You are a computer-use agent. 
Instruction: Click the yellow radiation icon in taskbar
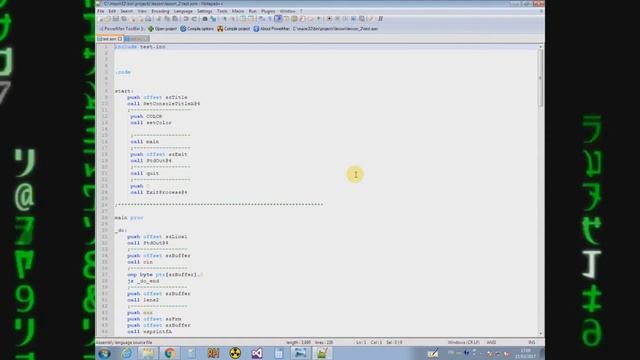click(235, 353)
